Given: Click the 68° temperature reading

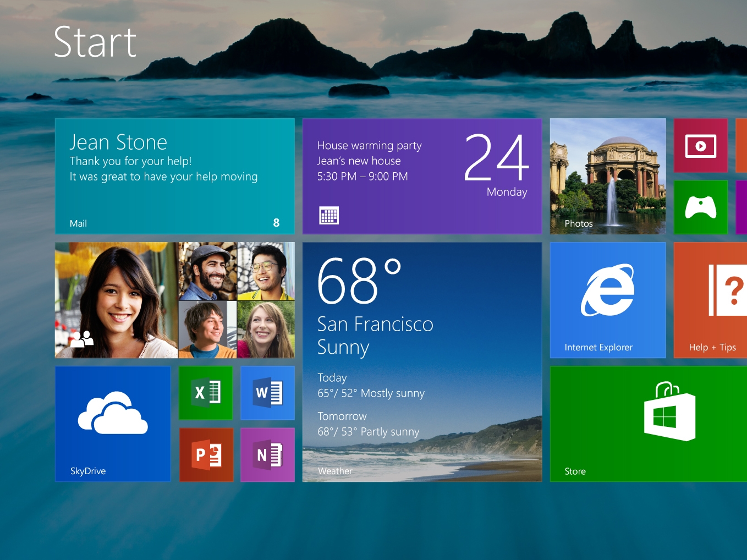Looking at the screenshot, I should [x=359, y=281].
